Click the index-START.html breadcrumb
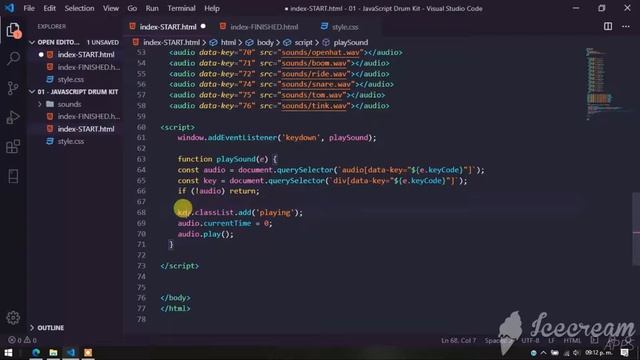Viewport: 640px width, 360px height. tap(171, 42)
